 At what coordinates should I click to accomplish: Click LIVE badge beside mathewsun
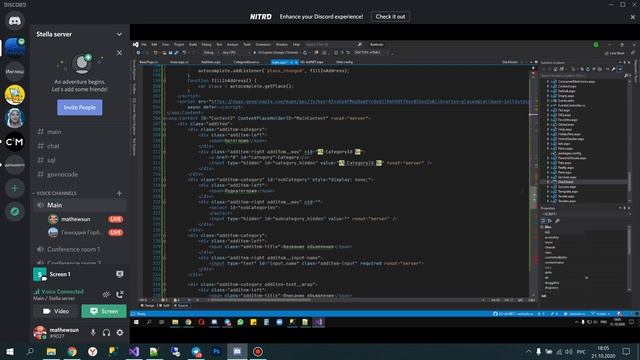tap(116, 219)
